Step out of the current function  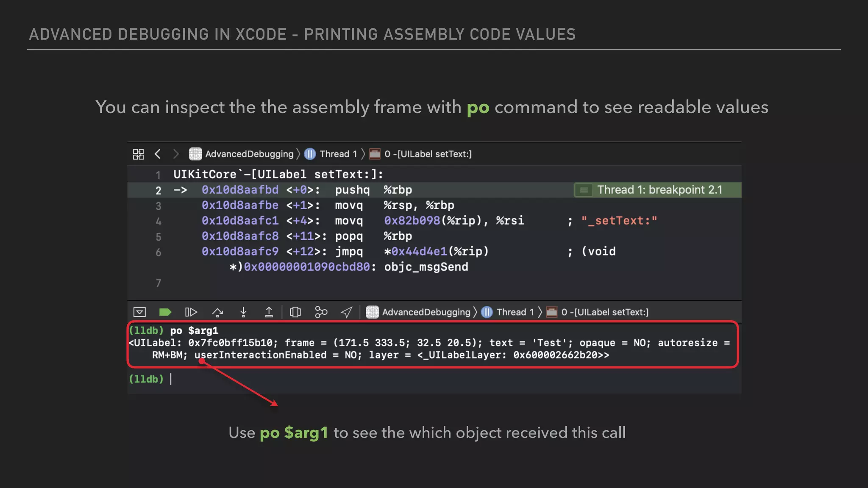point(269,312)
